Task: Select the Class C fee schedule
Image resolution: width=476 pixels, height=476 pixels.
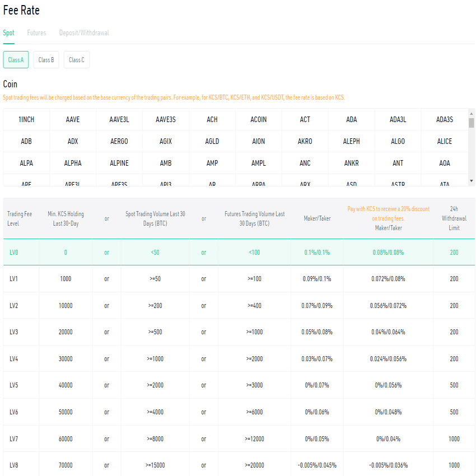Action: click(76, 59)
